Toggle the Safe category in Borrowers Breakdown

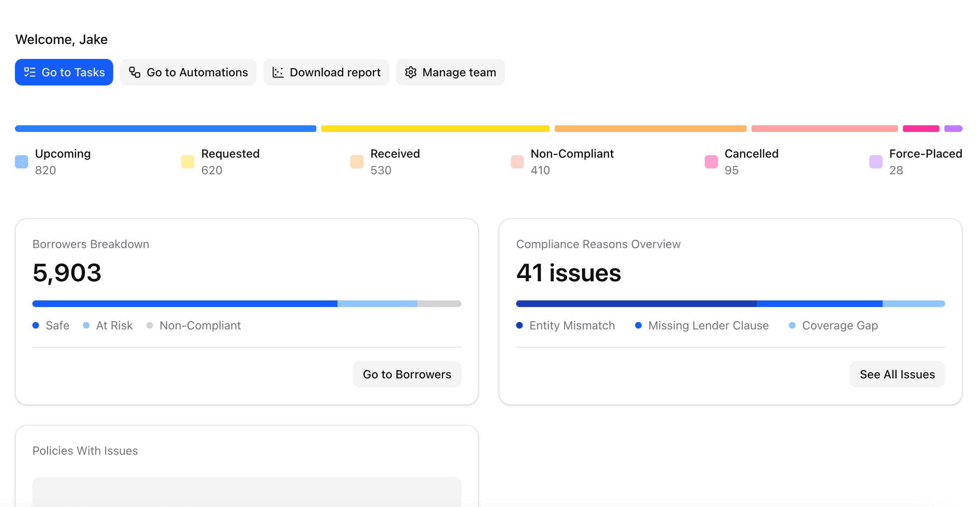[x=52, y=325]
